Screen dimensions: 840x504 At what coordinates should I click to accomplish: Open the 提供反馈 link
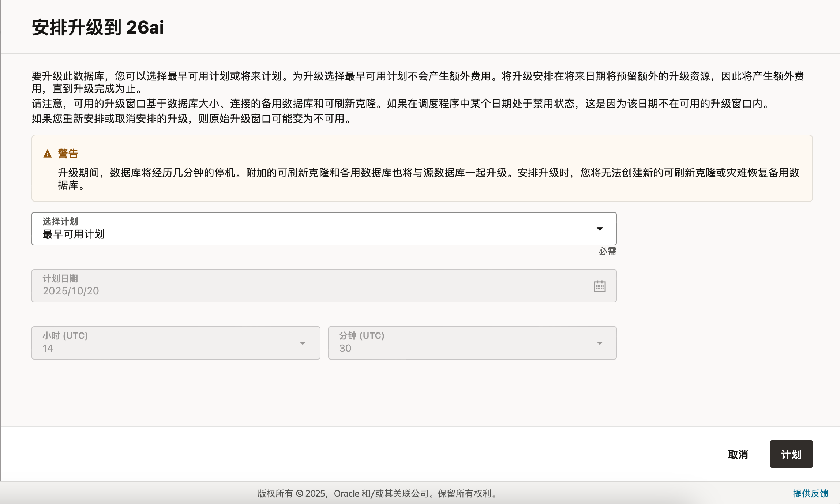pyautogui.click(x=810, y=493)
